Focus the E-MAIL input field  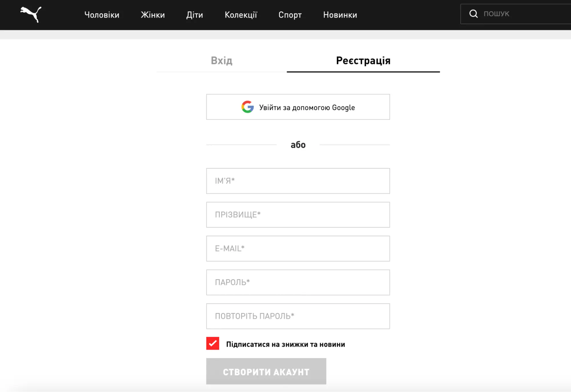click(298, 249)
